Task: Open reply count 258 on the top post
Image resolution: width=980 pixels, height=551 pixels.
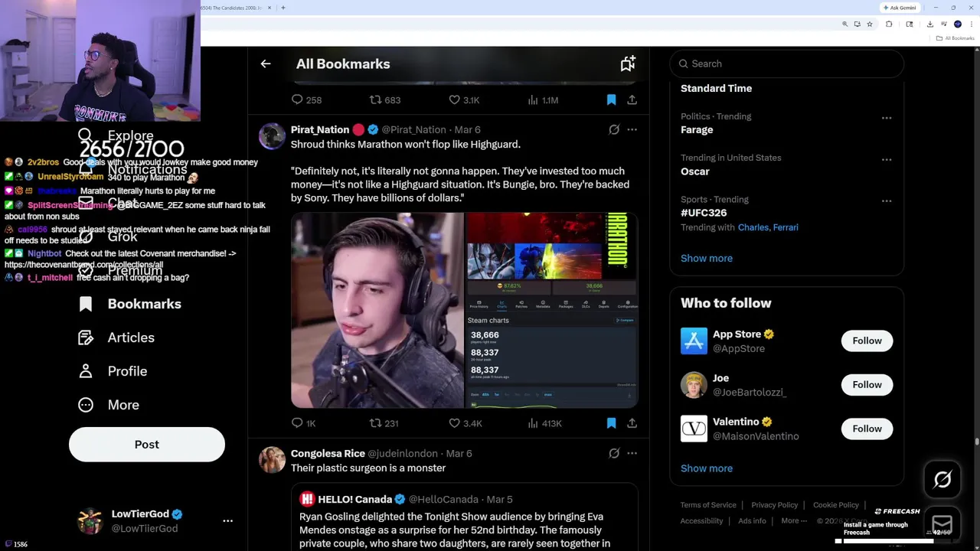Action: pos(306,100)
